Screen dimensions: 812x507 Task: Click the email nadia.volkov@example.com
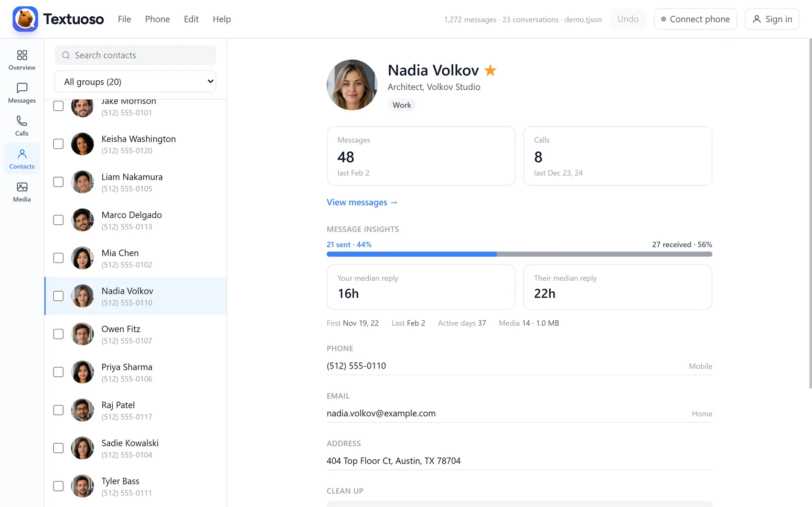[x=381, y=413]
